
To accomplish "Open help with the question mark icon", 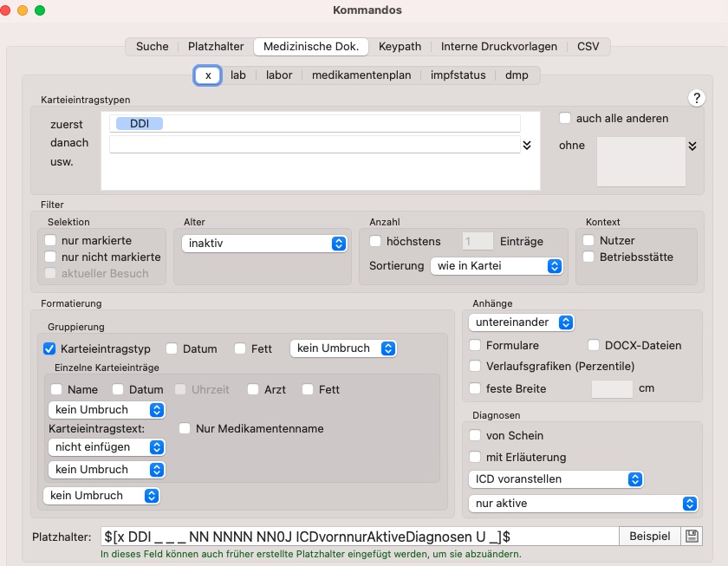I will point(697,98).
